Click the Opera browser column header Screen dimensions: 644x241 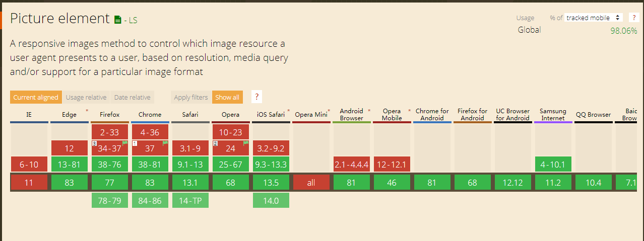[x=230, y=115]
